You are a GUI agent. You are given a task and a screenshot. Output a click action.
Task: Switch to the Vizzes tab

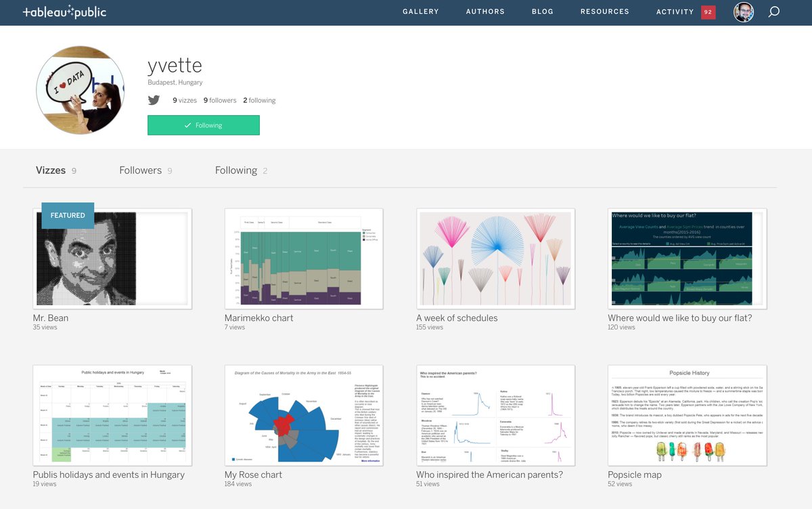click(x=55, y=171)
